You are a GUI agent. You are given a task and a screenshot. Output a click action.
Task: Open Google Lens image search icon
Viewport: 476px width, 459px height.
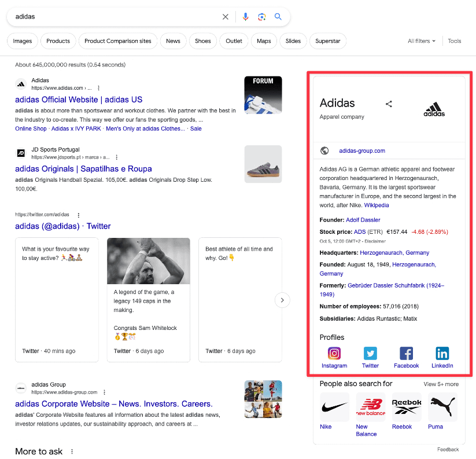(261, 17)
